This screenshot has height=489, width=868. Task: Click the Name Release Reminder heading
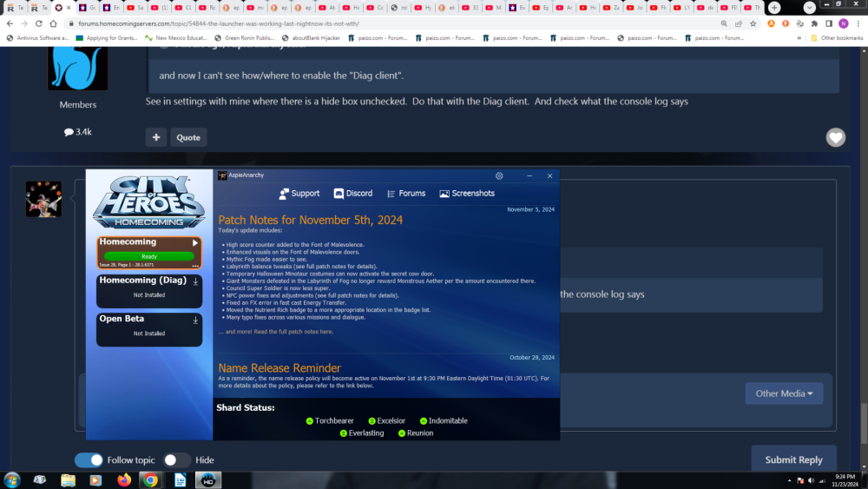279,367
